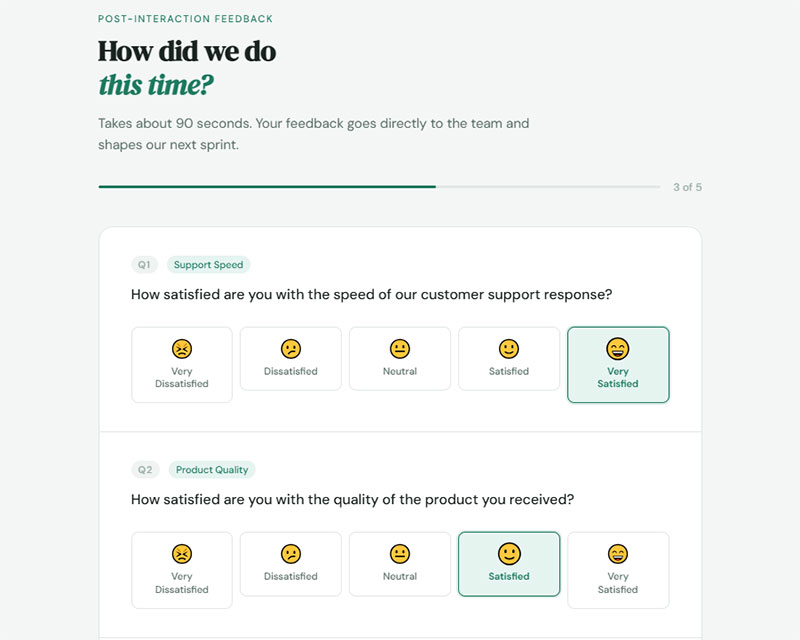The image size is (800, 640).
Task: Click the survey progress bar
Action: (379, 187)
